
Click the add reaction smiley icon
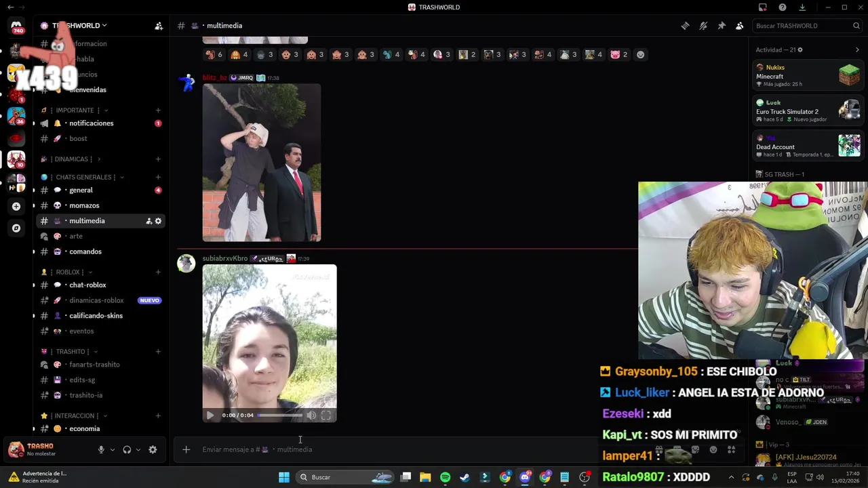pyautogui.click(x=640, y=55)
